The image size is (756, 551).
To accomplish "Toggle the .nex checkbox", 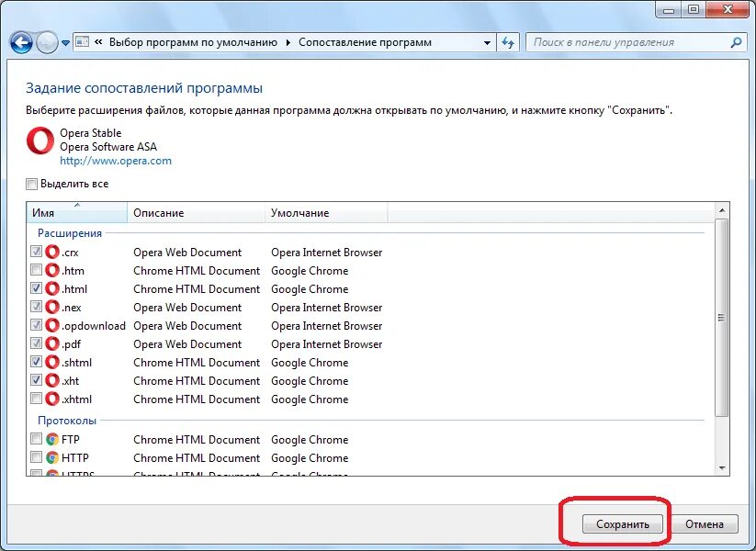I will point(36,306).
